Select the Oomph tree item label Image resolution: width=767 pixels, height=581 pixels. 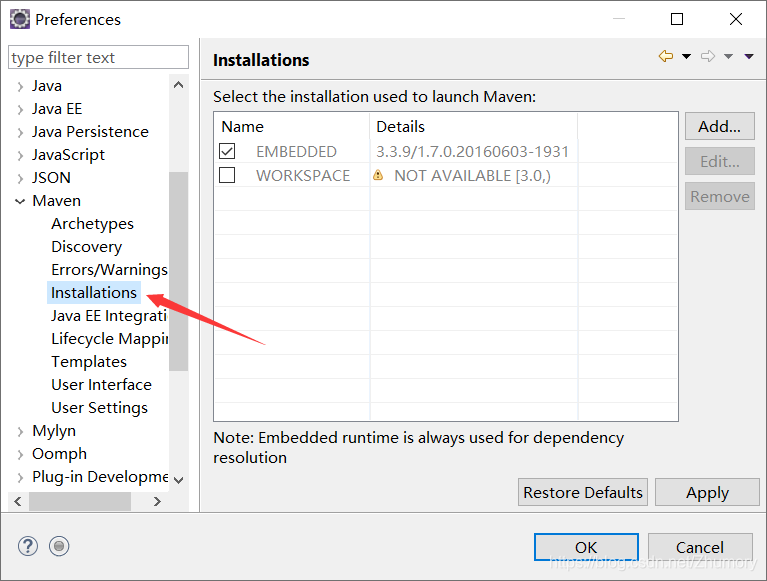pos(59,453)
